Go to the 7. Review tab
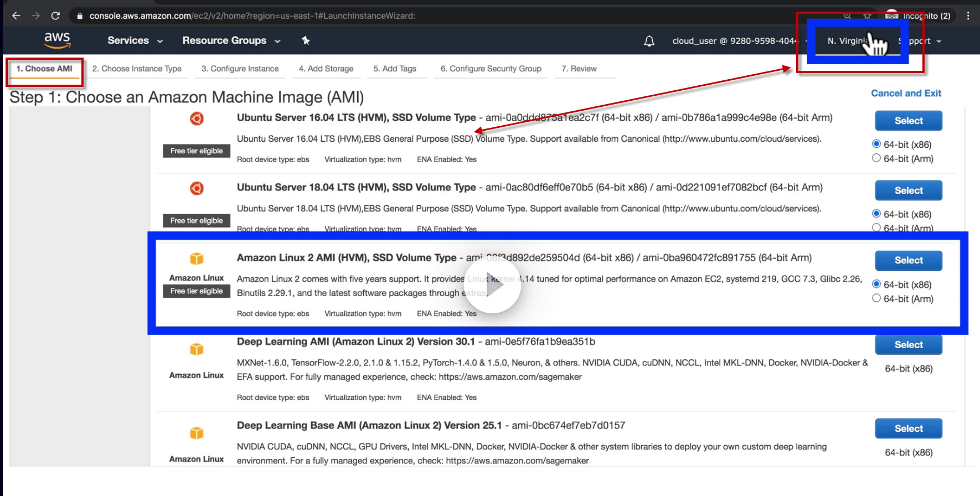This screenshot has width=980, height=496. (x=579, y=69)
